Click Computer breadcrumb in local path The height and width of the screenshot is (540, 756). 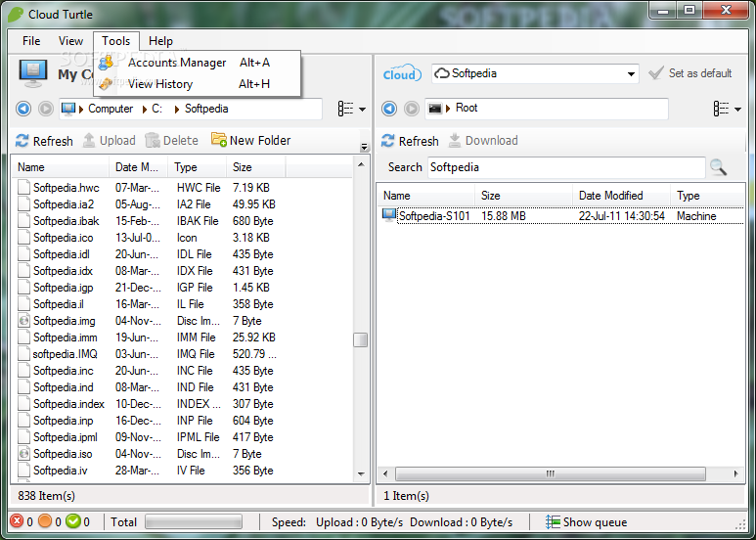click(111, 109)
